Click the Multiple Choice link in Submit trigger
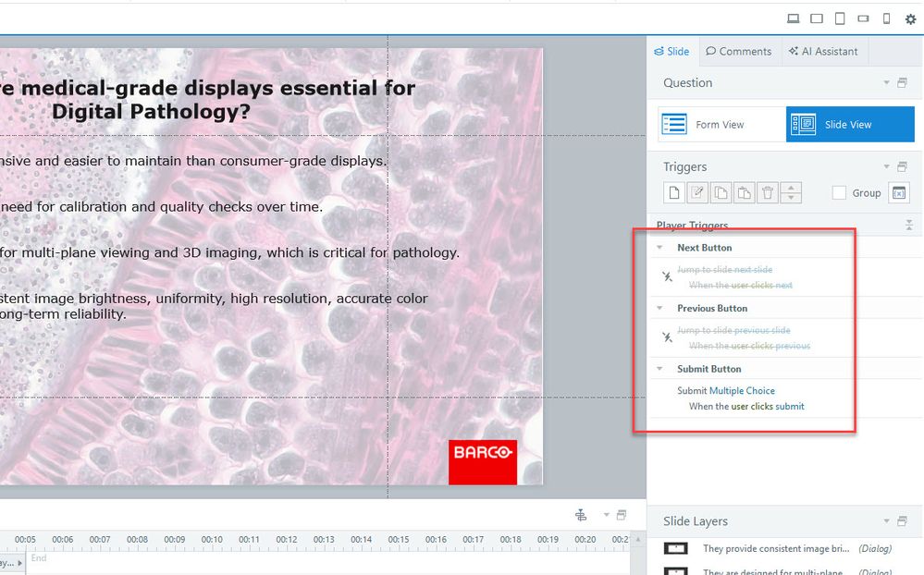Screen dimensions: 924x575 (x=742, y=391)
